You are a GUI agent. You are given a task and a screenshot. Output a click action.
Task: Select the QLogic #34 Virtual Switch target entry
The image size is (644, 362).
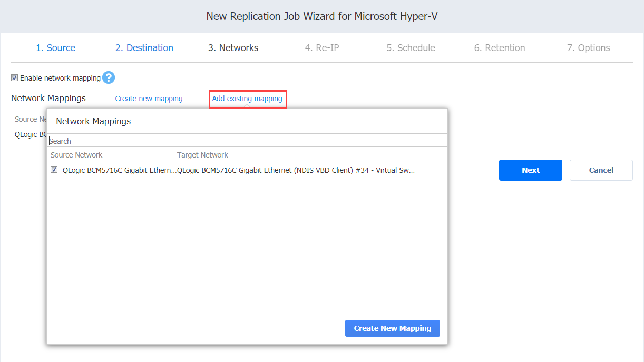[296, 170]
